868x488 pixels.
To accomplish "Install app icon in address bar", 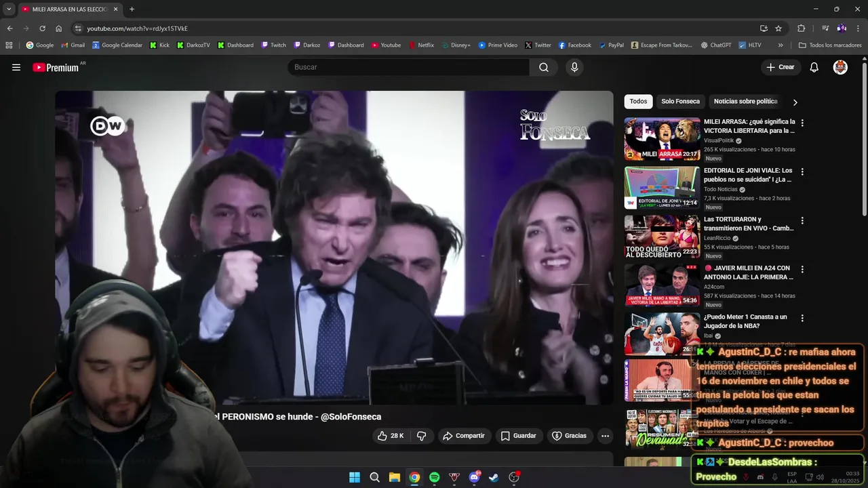I will (764, 28).
